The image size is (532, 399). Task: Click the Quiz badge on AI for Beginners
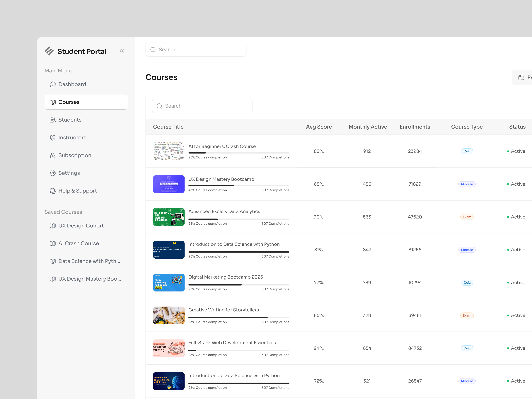(467, 151)
